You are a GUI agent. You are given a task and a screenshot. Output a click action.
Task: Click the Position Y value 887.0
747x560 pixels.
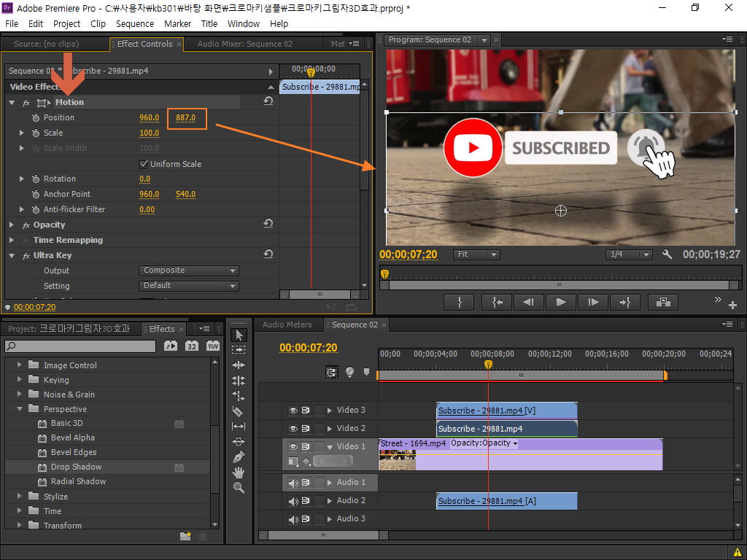[x=186, y=118]
